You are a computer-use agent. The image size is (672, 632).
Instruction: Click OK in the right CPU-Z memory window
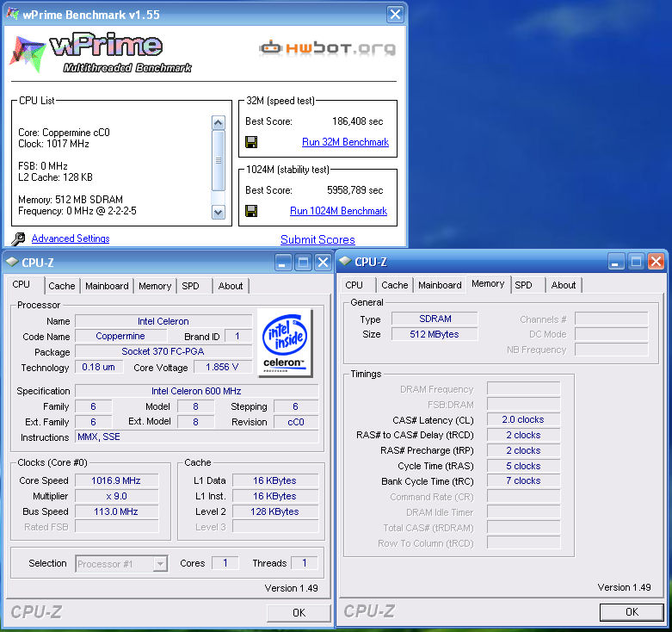click(632, 612)
